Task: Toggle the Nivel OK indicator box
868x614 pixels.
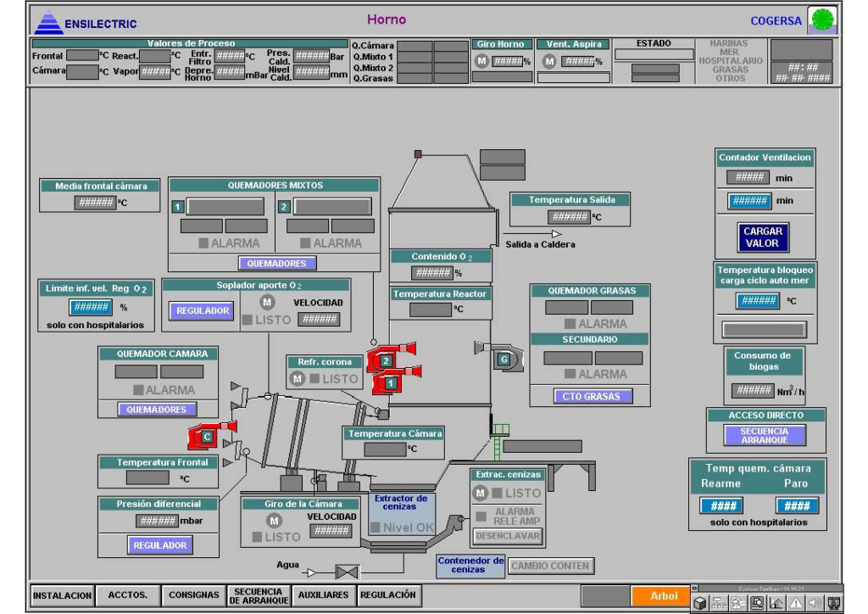Action: coord(376,527)
